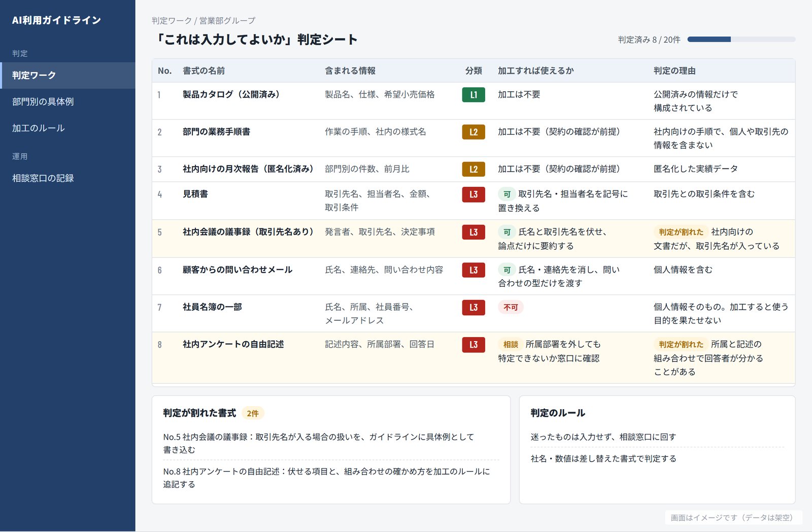The height and width of the screenshot is (532, 812).
Task: Click the 2件 count badge
Action: tap(253, 413)
